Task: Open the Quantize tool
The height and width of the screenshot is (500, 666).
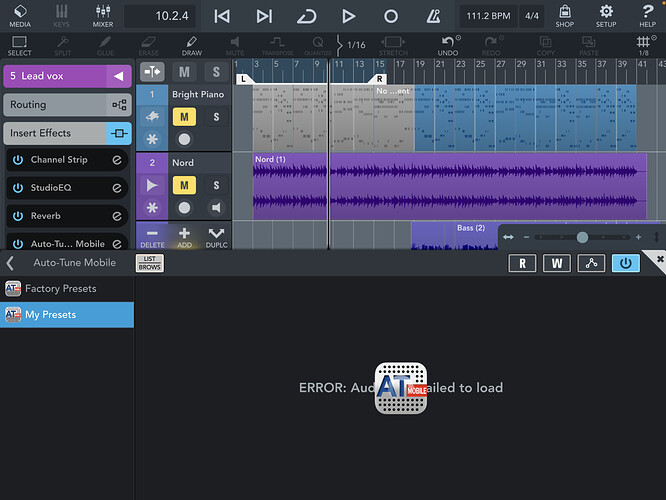Action: [318, 46]
